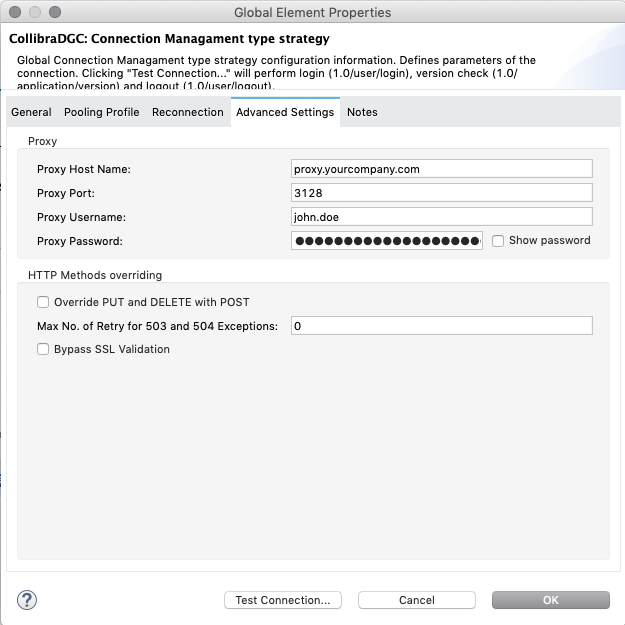
Task: Click the Cancel button
Action: (416, 600)
